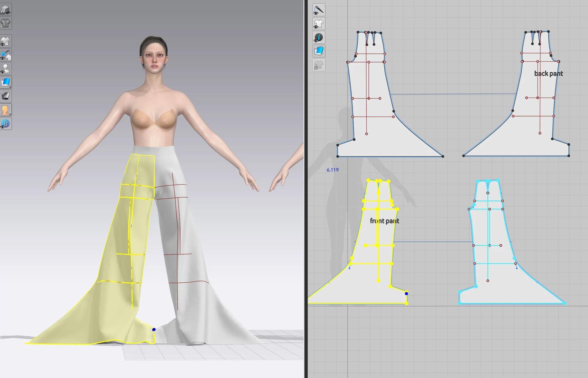The image size is (588, 378).
Task: Click the gray fabric render style icon
Action: pyautogui.click(x=6, y=96)
